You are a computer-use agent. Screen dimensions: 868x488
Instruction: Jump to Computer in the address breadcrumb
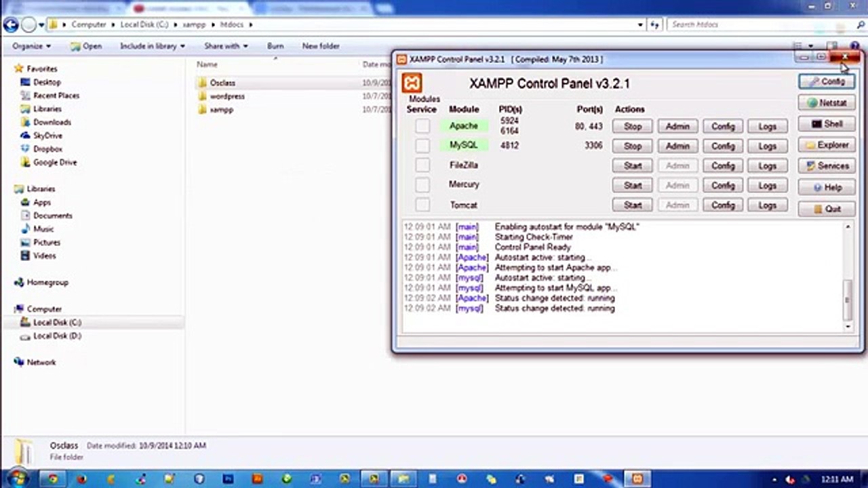tap(89, 24)
